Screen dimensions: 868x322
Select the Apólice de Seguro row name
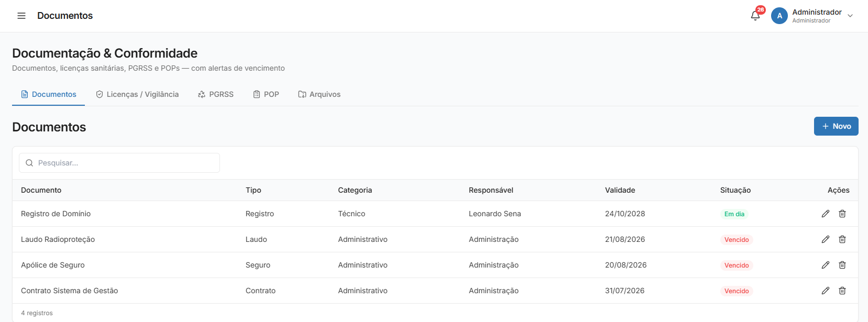point(53,265)
